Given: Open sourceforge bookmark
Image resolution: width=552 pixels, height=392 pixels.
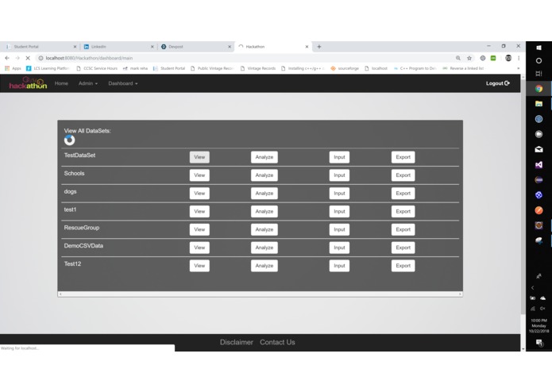Looking at the screenshot, I should coord(345,68).
